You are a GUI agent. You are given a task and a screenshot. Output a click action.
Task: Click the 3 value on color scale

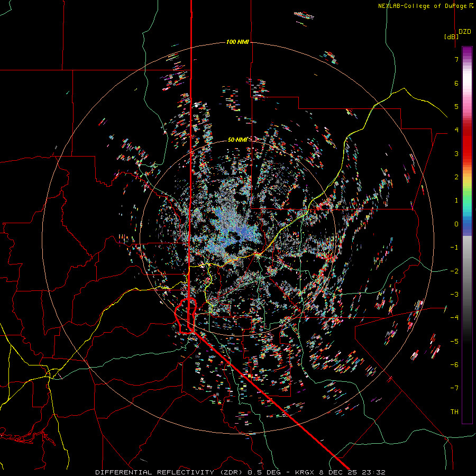(x=456, y=153)
